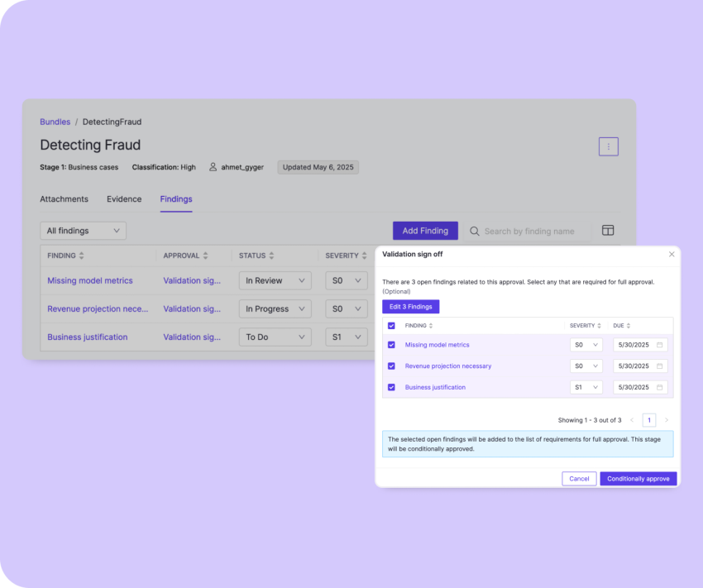Open the In Progress status dropdown
The width and height of the screenshot is (703, 588).
click(x=275, y=308)
